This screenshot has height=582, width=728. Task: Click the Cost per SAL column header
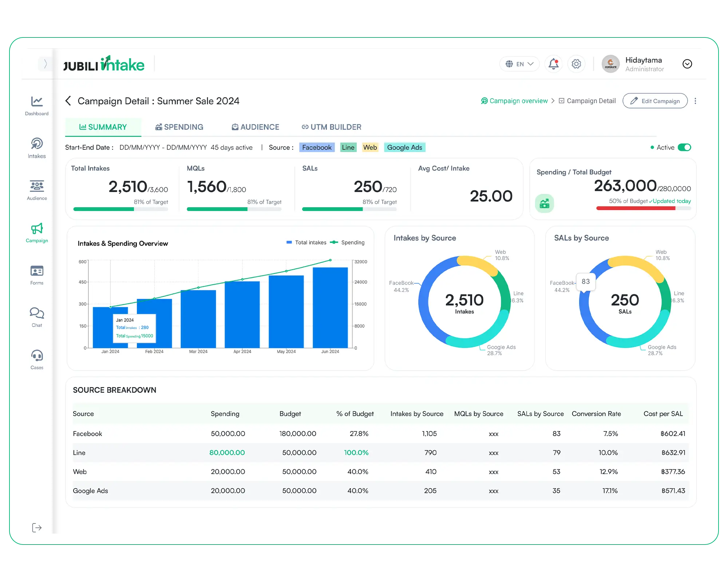663,414
